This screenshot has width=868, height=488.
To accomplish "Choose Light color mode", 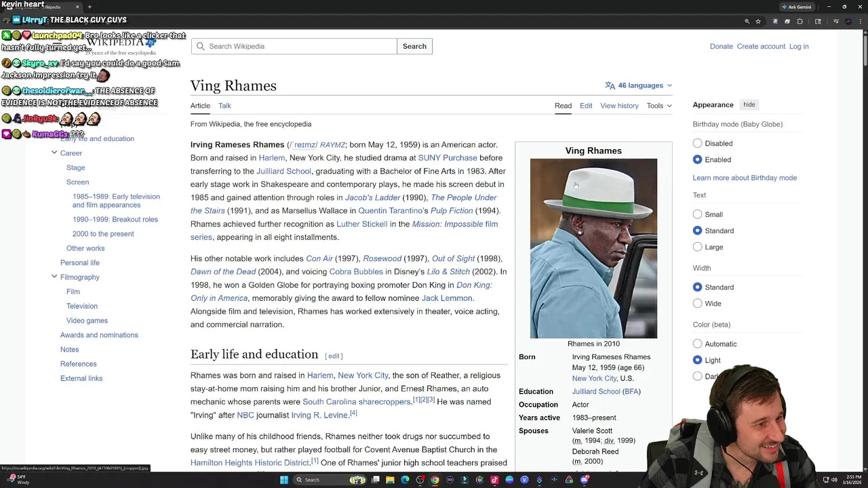I will click(697, 360).
